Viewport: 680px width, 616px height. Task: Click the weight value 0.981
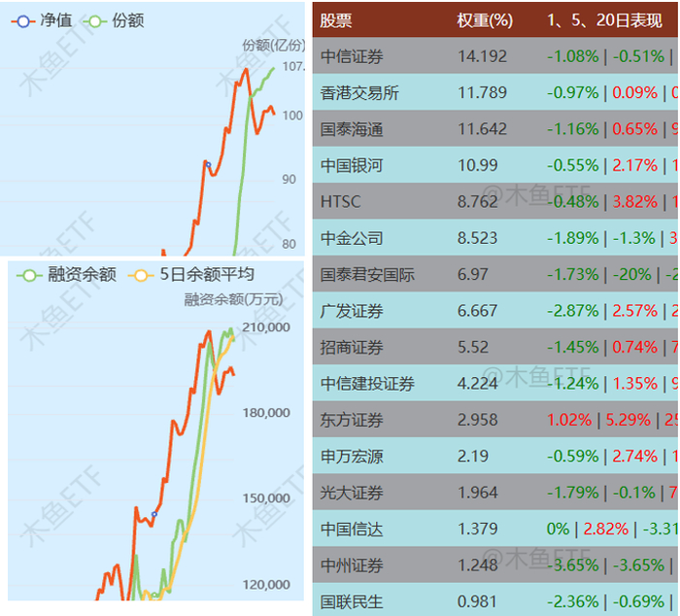point(478,601)
